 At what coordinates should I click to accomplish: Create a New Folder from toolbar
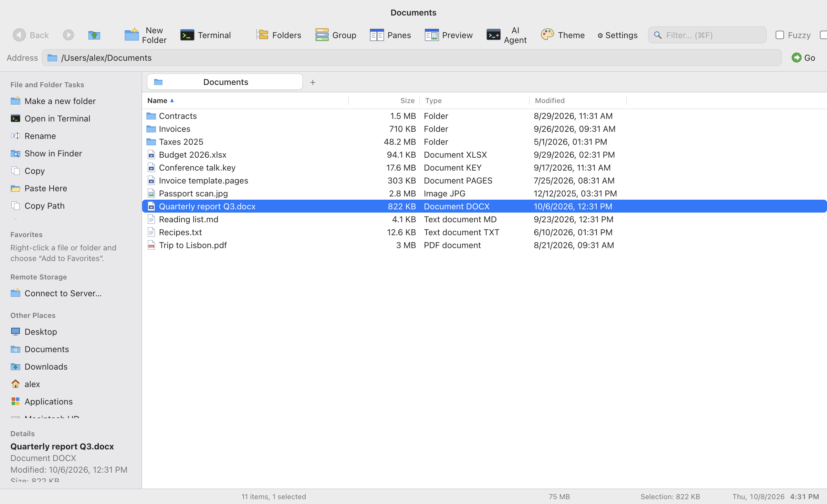146,35
